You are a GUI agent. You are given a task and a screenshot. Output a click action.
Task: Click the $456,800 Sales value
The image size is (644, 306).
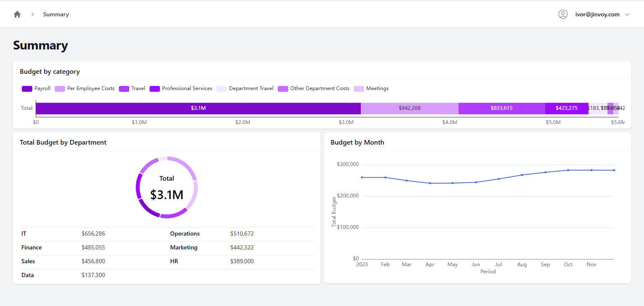94,261
